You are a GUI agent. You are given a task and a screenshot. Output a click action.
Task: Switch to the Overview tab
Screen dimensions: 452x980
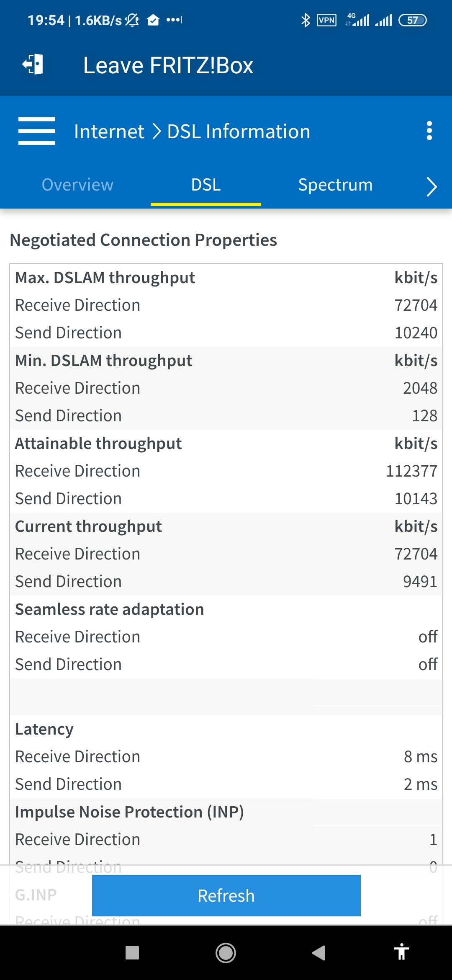click(77, 185)
